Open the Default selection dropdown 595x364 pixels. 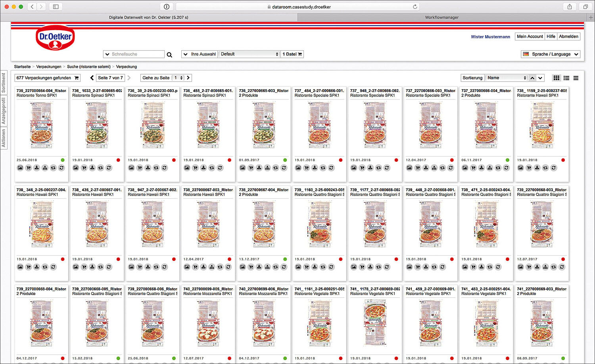tap(250, 54)
